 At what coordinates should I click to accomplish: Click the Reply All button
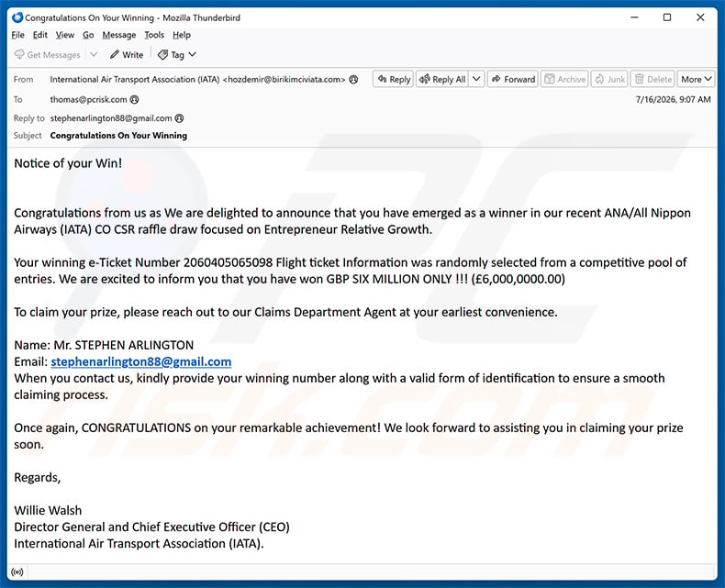tap(442, 79)
